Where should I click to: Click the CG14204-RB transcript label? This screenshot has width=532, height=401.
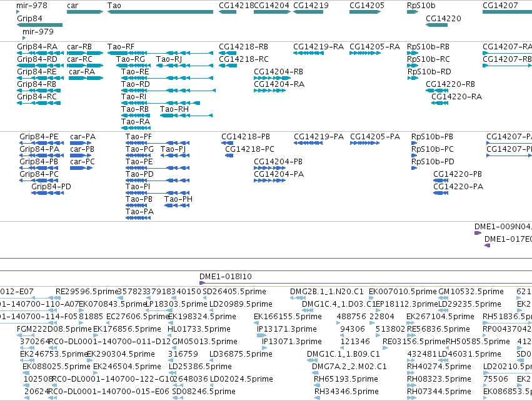click(x=278, y=72)
